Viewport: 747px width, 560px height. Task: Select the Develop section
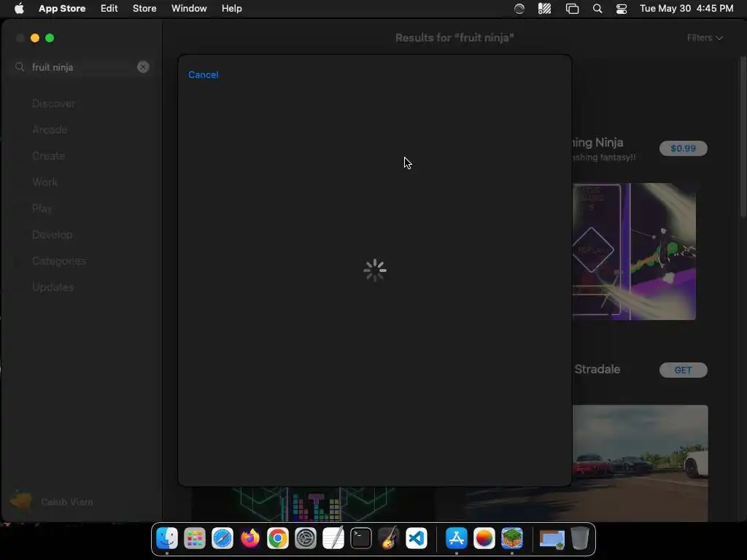[x=53, y=235]
